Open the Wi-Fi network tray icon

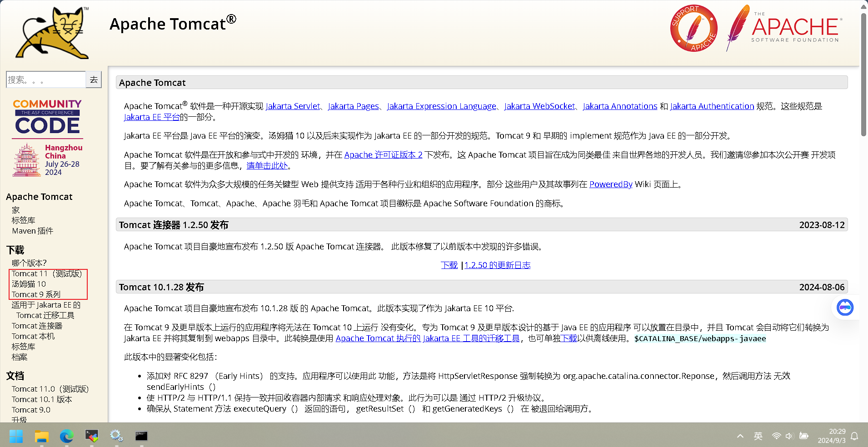(x=776, y=436)
